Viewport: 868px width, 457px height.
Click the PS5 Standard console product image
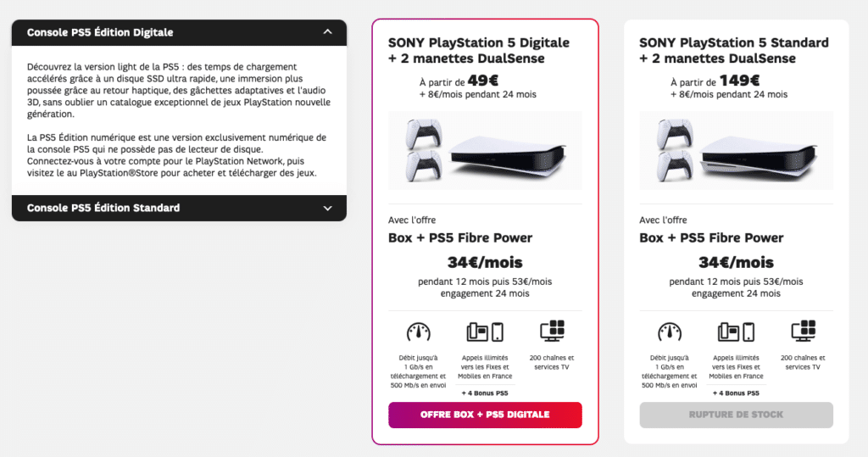pos(736,151)
